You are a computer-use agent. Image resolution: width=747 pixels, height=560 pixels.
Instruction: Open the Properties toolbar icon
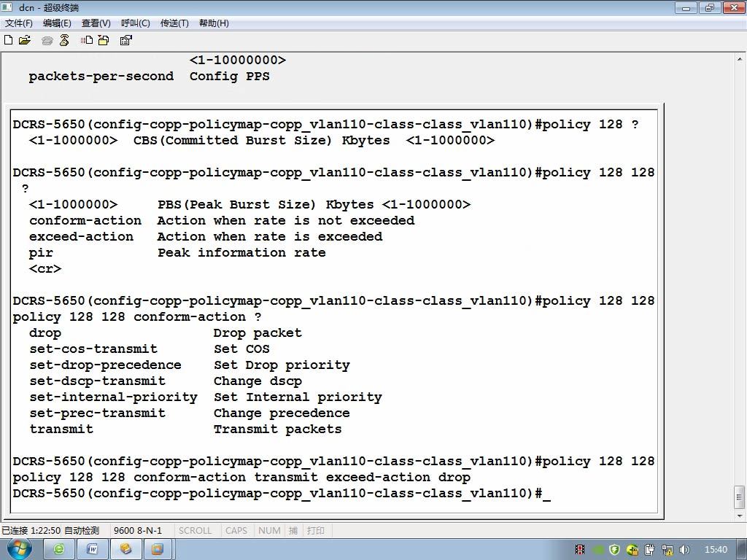[x=125, y=40]
